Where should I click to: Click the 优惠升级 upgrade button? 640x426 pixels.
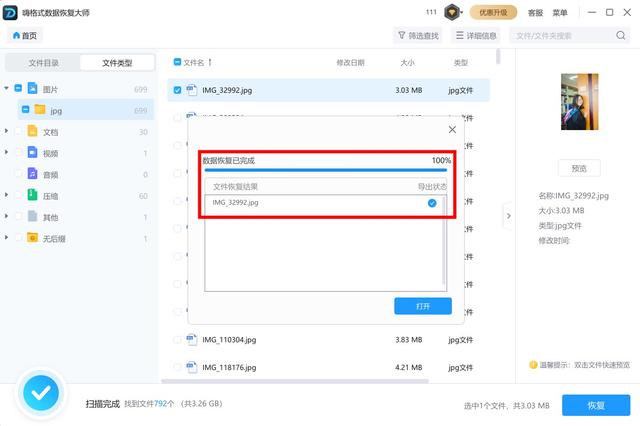point(493,13)
